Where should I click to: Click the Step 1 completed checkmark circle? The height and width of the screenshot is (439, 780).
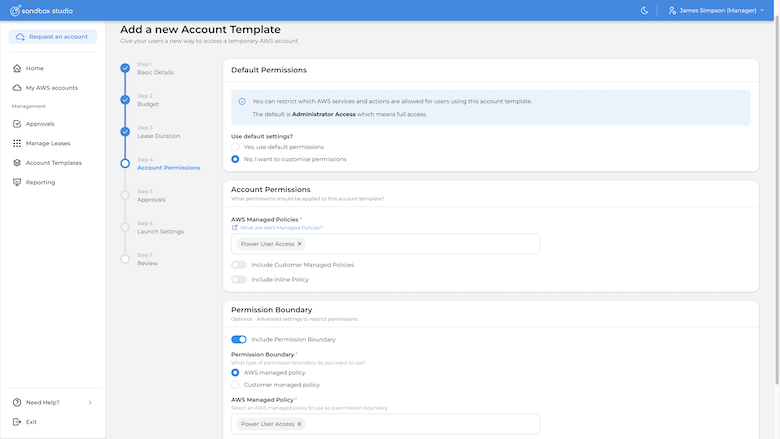click(x=125, y=68)
